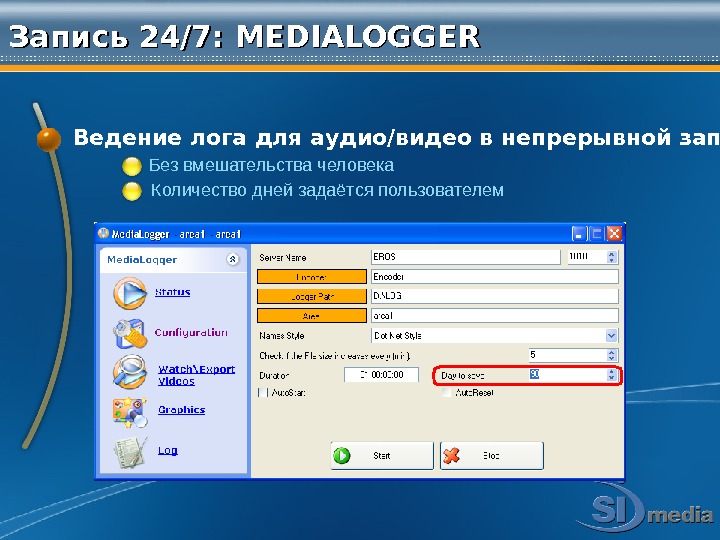This screenshot has height=540, width=720.
Task: Close the MediaLogger window
Action: pyautogui.click(x=614, y=234)
